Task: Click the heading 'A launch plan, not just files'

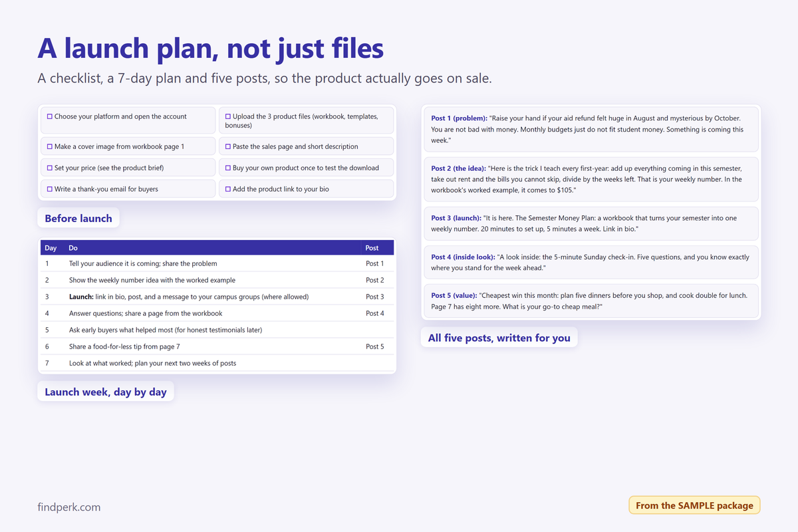Action: 210,49
